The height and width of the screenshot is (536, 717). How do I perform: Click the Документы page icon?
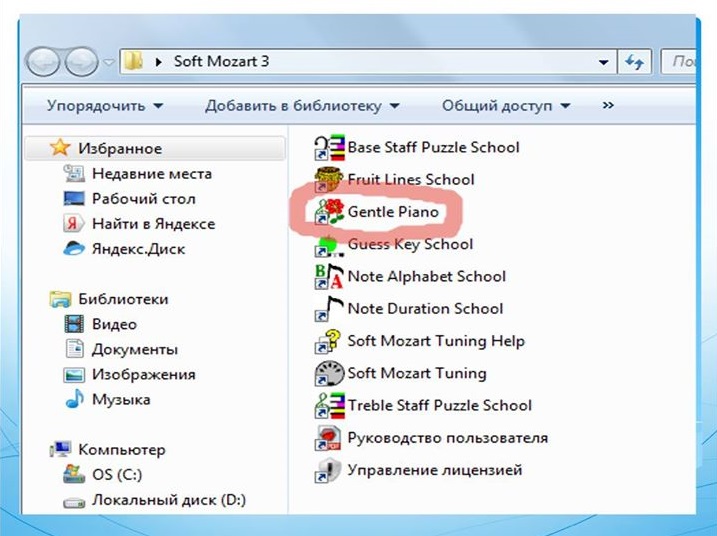pyautogui.click(x=75, y=348)
